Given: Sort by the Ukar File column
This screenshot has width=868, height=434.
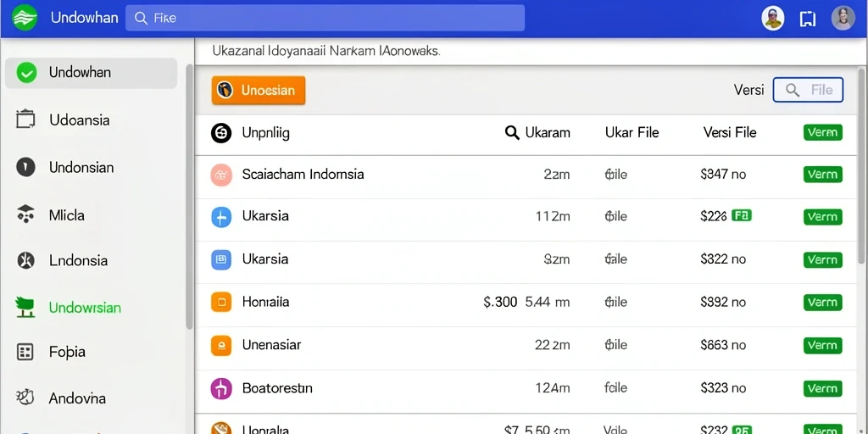Looking at the screenshot, I should point(632,133).
